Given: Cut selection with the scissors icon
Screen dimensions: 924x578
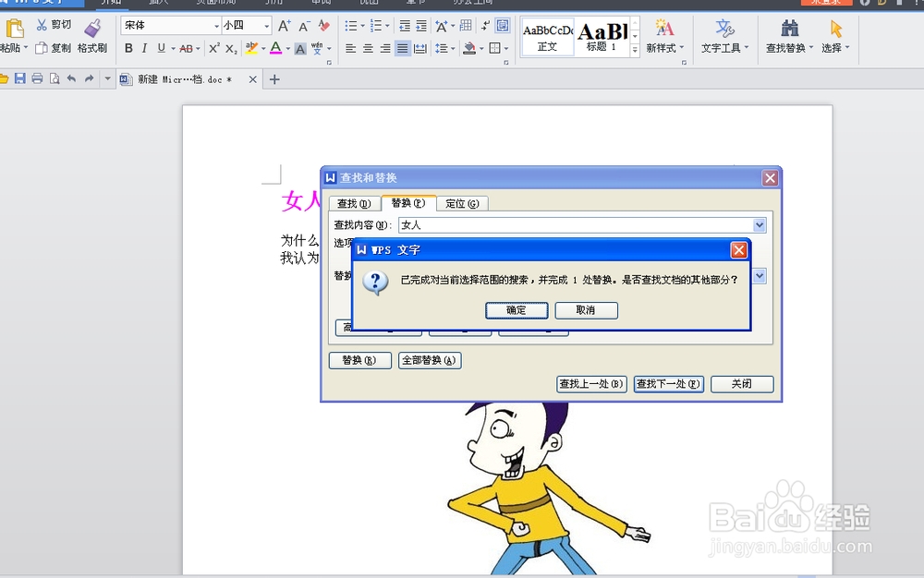Looking at the screenshot, I should point(42,25).
